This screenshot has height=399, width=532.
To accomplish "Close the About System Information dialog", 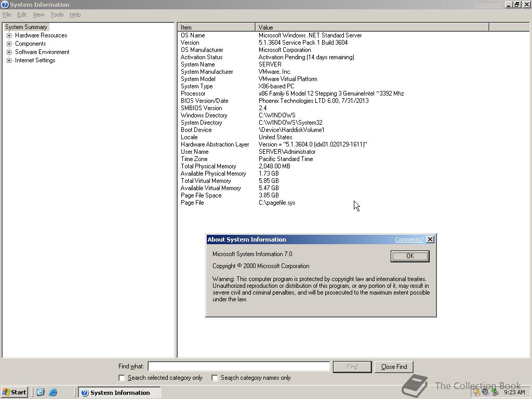I will coord(430,239).
